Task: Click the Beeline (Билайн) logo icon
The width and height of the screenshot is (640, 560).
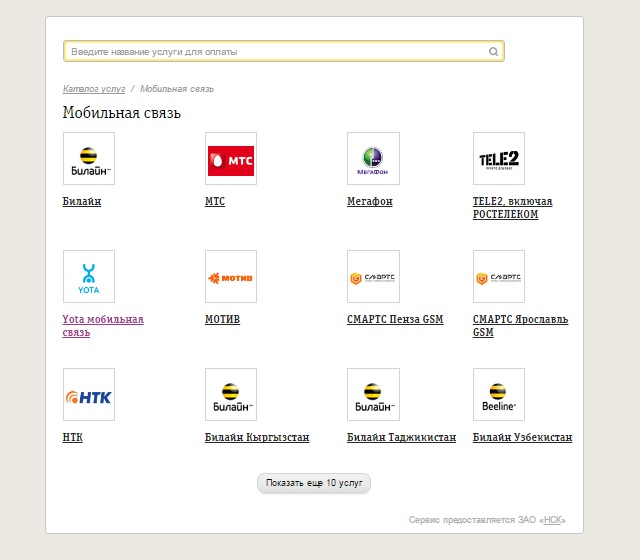Action: [x=89, y=159]
